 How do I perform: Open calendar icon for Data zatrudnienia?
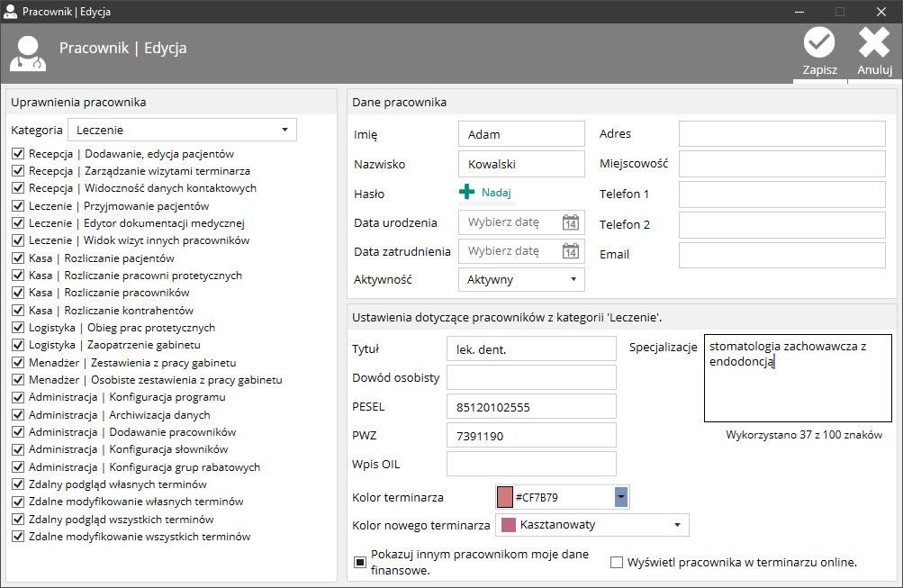click(571, 251)
